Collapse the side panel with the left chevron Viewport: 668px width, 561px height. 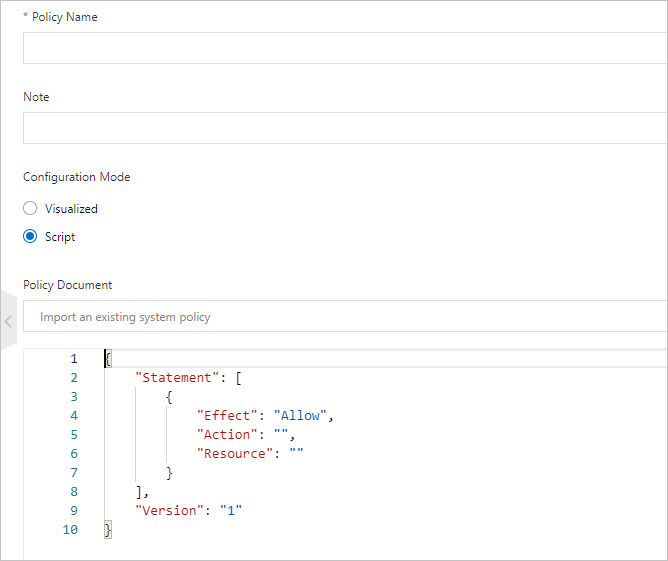[8, 321]
